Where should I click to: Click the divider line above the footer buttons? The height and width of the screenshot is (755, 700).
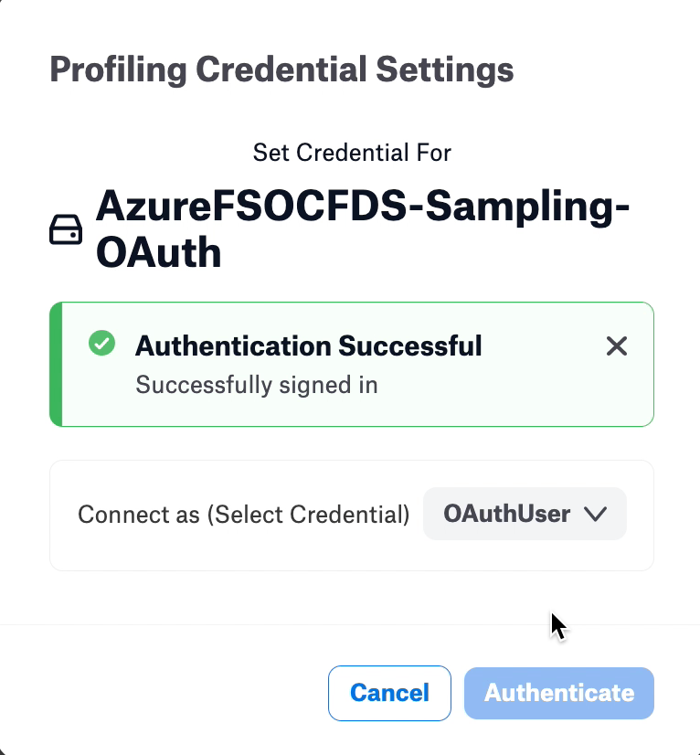tap(350, 625)
